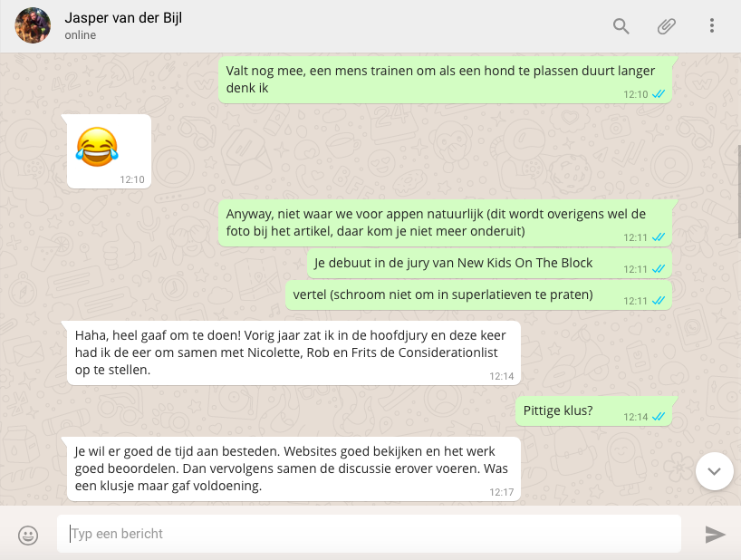Image resolution: width=741 pixels, height=560 pixels.
Task: Click the send message arrow icon
Action: coord(715,535)
